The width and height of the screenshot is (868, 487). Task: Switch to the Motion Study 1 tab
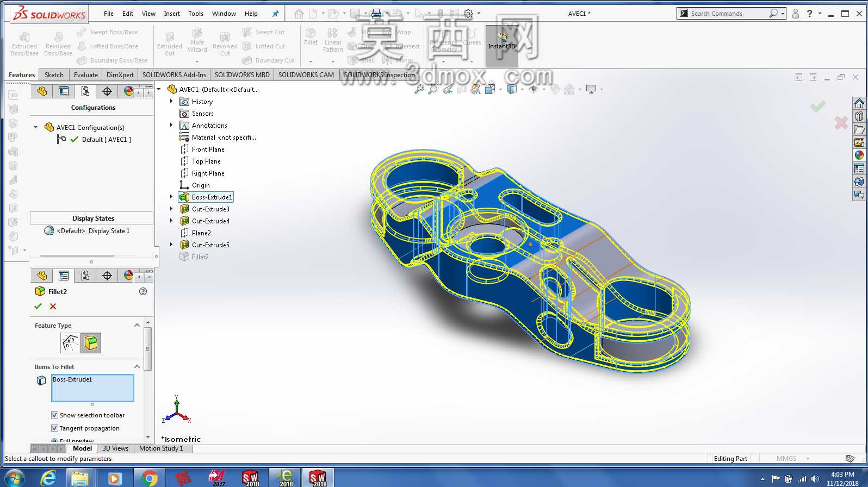(x=161, y=448)
